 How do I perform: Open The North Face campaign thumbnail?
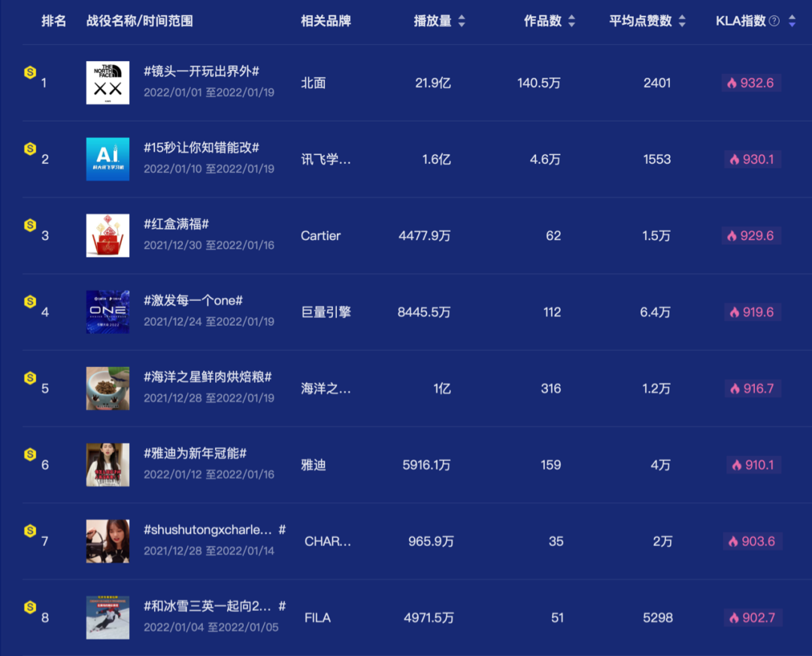tap(108, 83)
